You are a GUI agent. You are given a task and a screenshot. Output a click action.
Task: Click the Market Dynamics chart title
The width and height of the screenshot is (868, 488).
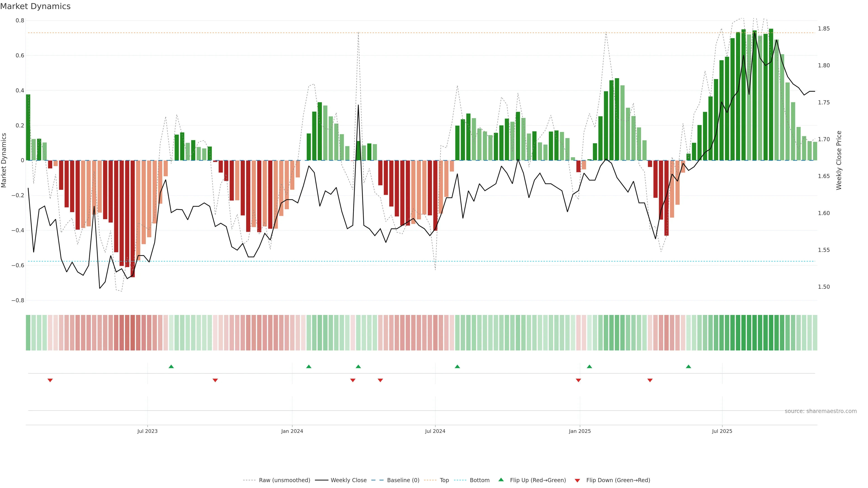coord(35,6)
